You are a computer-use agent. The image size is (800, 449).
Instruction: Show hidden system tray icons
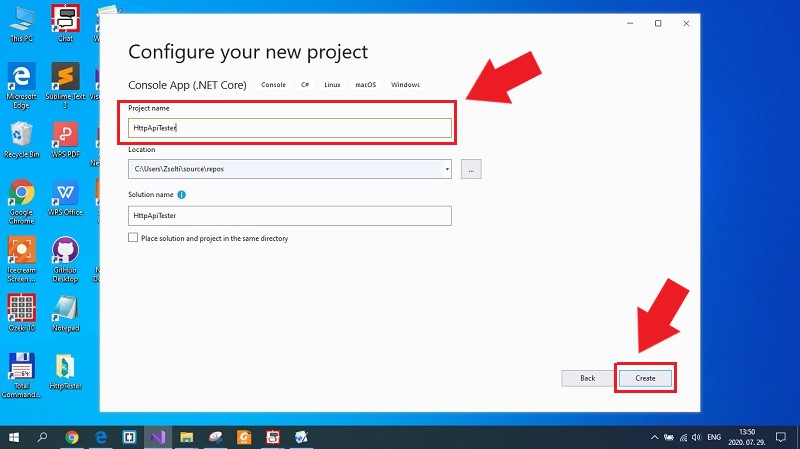[654, 437]
